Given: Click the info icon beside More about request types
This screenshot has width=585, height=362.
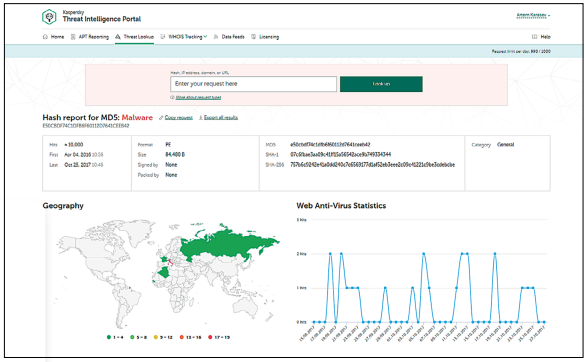Looking at the screenshot, I should point(172,97).
